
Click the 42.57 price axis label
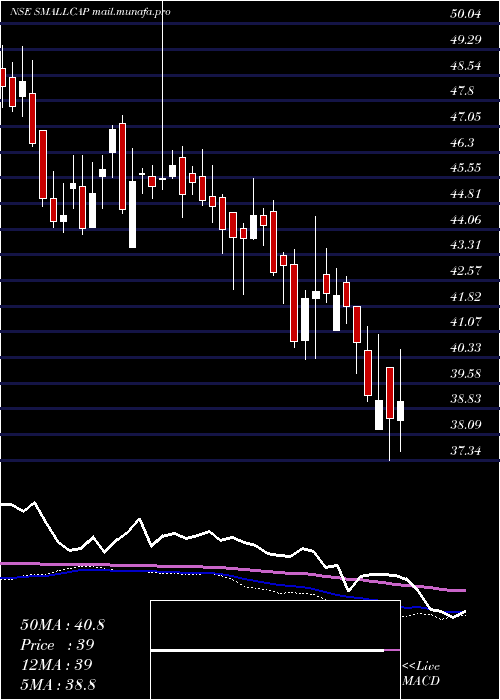pyautogui.click(x=466, y=271)
